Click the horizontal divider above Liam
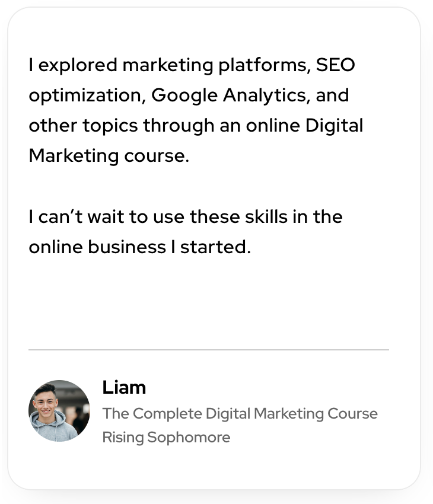Screen dimensions: 433x504 pyautogui.click(x=209, y=349)
